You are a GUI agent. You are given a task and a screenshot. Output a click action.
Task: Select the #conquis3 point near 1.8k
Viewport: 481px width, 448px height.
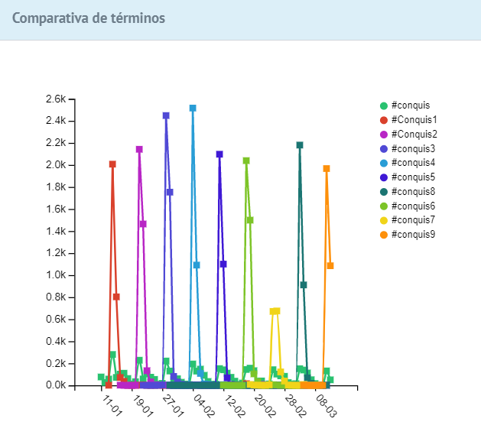tap(170, 192)
